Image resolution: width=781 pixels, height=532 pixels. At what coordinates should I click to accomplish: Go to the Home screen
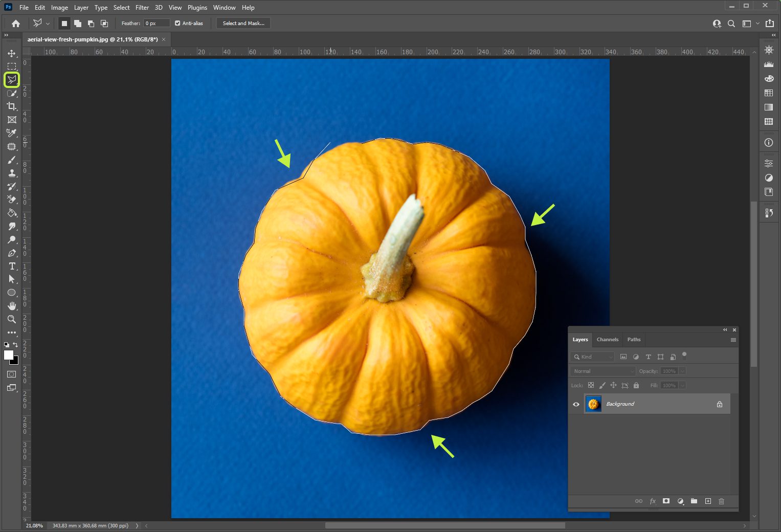click(x=16, y=24)
